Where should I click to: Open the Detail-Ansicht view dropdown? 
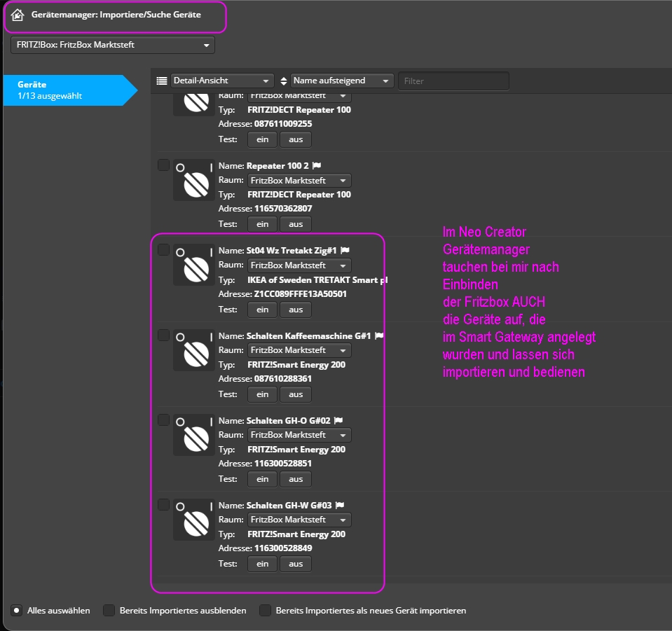[x=222, y=81]
